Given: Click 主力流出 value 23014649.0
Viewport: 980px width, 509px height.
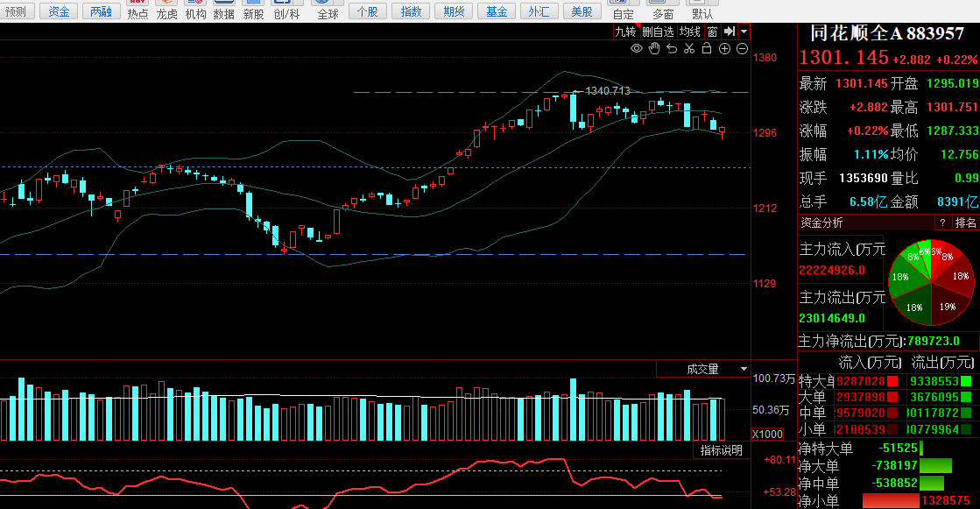Looking at the screenshot, I should point(832,318).
